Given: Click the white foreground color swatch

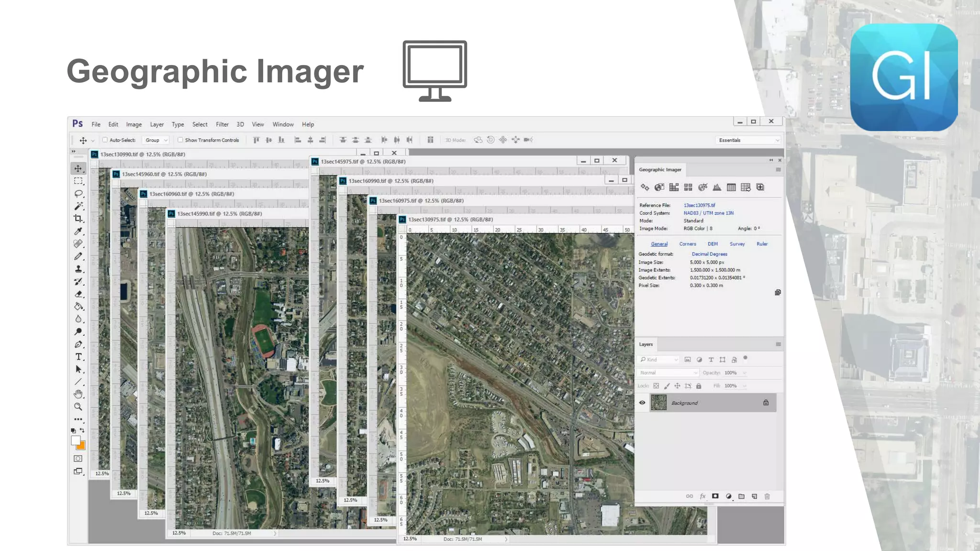Looking at the screenshot, I should 76,441.
